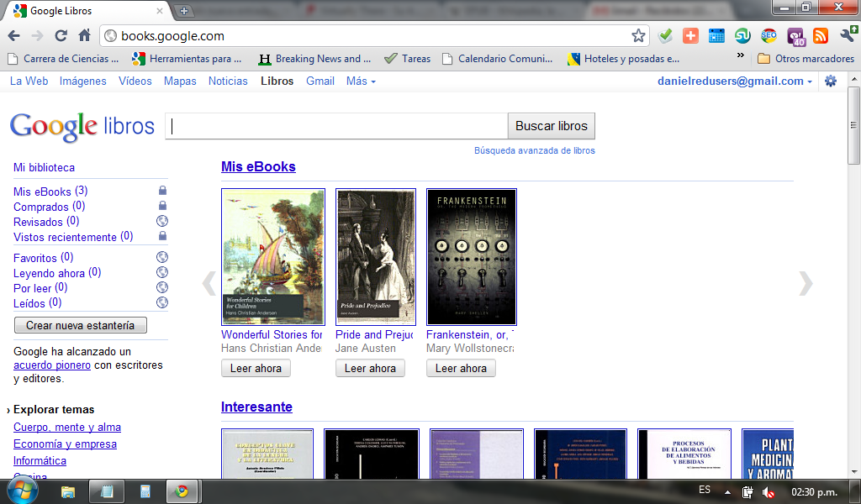Open the Pride and Prejudice cover
Screen dimensions: 861x504
(x=376, y=257)
